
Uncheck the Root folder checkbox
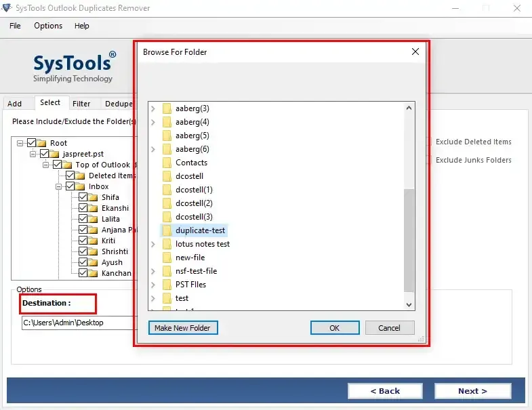(32, 143)
